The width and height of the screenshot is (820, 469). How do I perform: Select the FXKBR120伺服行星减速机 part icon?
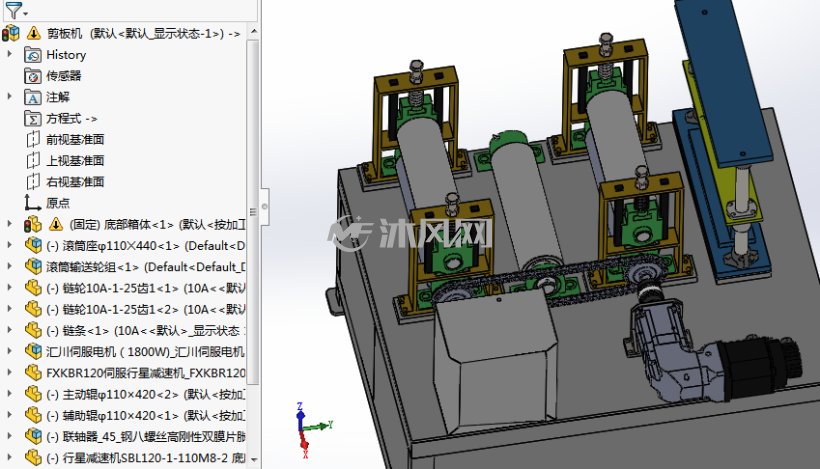click(33, 373)
